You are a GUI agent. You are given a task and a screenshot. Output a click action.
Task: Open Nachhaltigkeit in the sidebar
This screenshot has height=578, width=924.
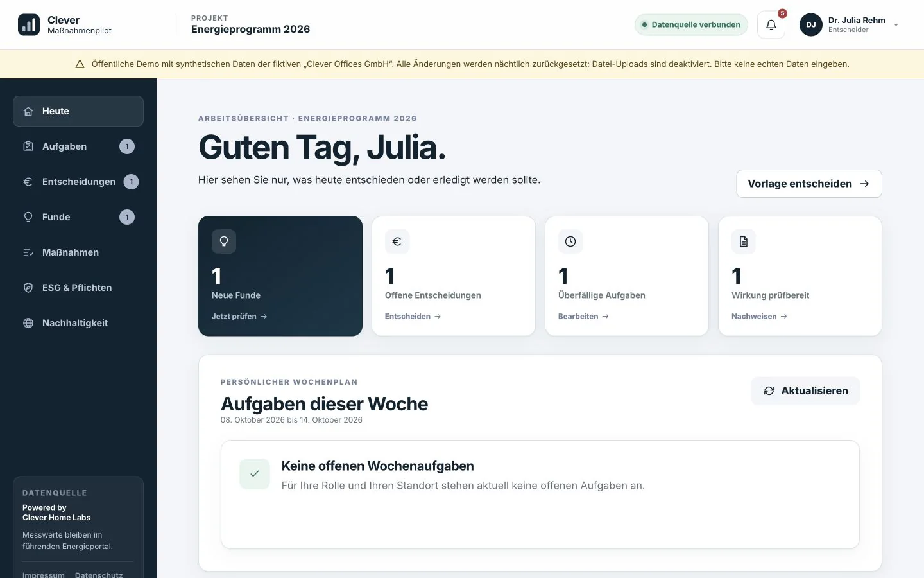tap(78, 323)
